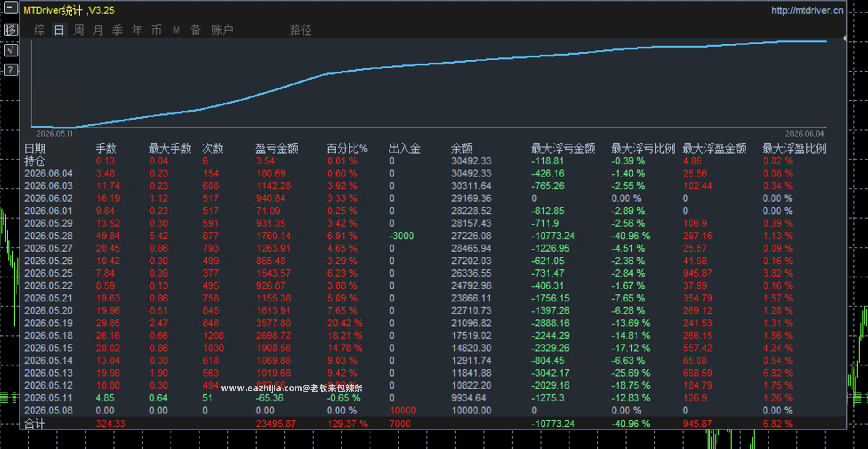Select the M tab
This screenshot has width=868, height=449.
click(x=176, y=30)
